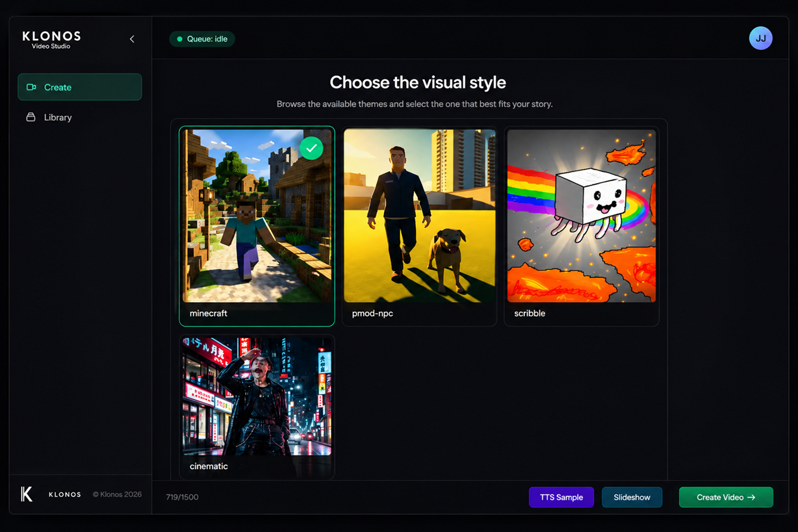Play the TTS Sample
The image size is (798, 532).
(x=561, y=498)
